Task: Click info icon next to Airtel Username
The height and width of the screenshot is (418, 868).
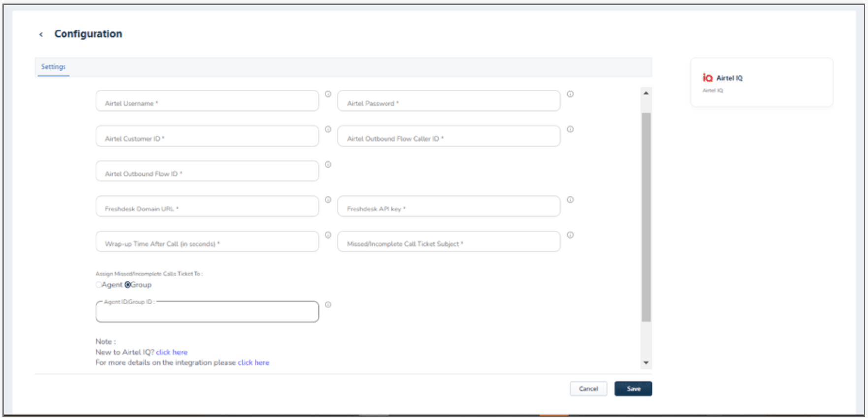Action: [328, 94]
